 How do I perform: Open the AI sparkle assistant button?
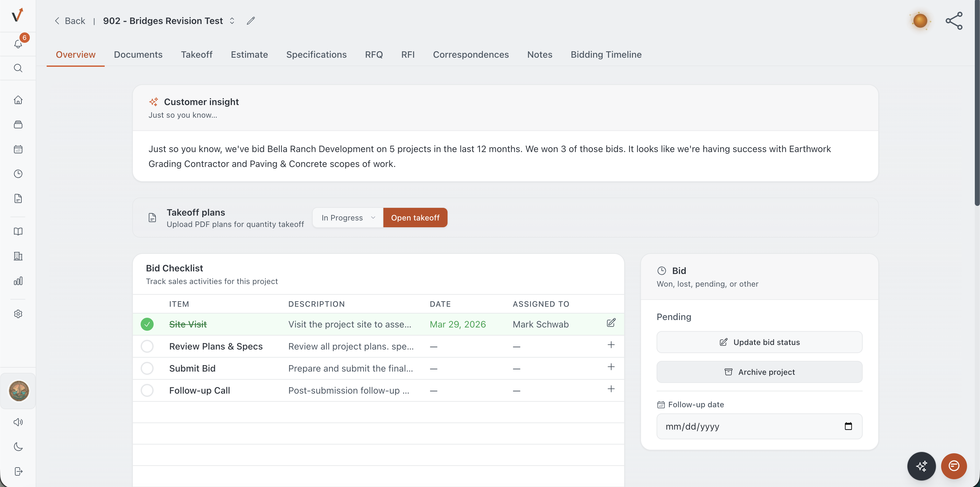(921, 466)
